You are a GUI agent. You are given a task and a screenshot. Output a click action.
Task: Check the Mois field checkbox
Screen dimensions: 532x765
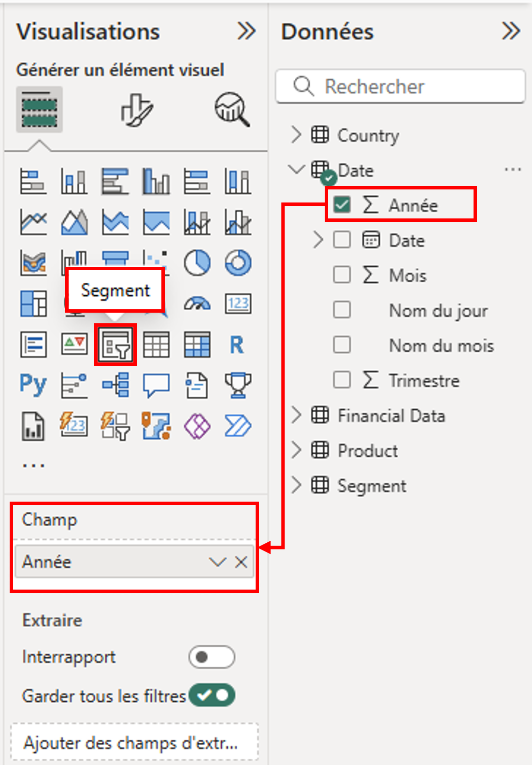pyautogui.click(x=342, y=275)
